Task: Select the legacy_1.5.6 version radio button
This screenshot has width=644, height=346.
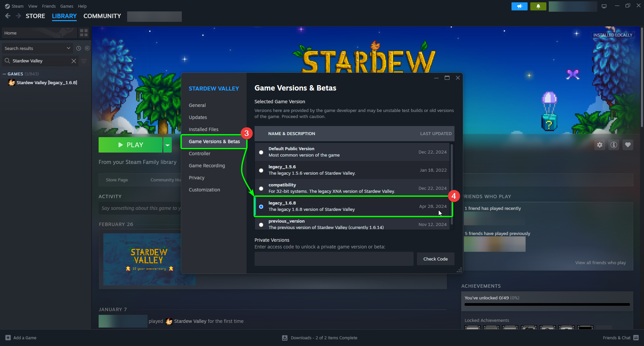Action: (x=261, y=170)
